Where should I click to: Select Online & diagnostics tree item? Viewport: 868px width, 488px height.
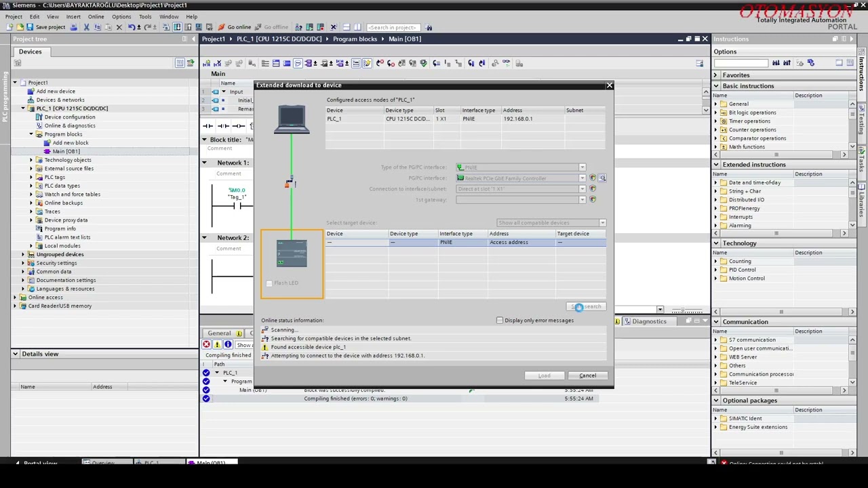(x=70, y=125)
